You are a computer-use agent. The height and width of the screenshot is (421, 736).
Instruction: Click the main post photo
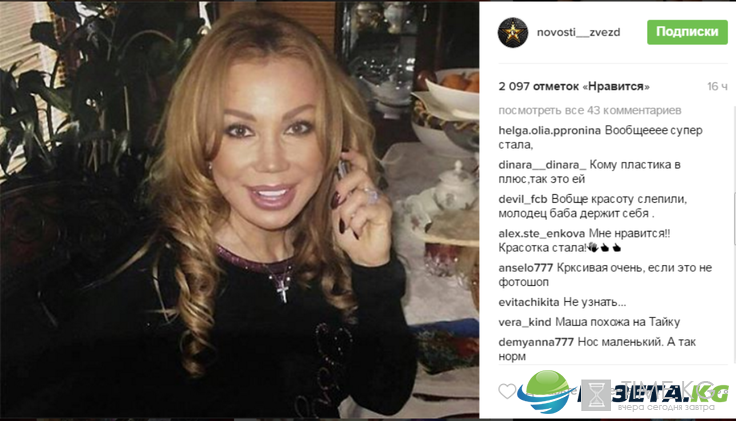(x=239, y=210)
